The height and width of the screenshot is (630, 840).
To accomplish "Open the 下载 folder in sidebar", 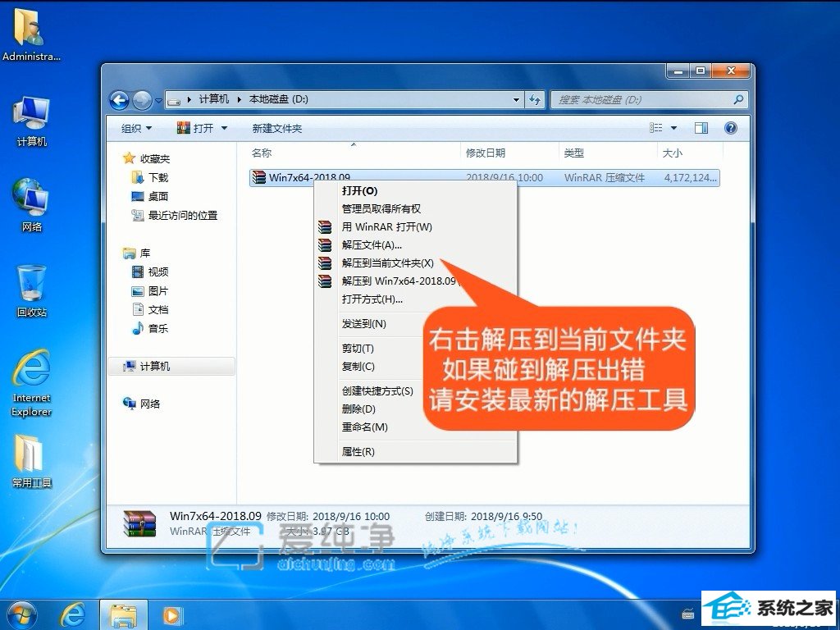I will (157, 177).
